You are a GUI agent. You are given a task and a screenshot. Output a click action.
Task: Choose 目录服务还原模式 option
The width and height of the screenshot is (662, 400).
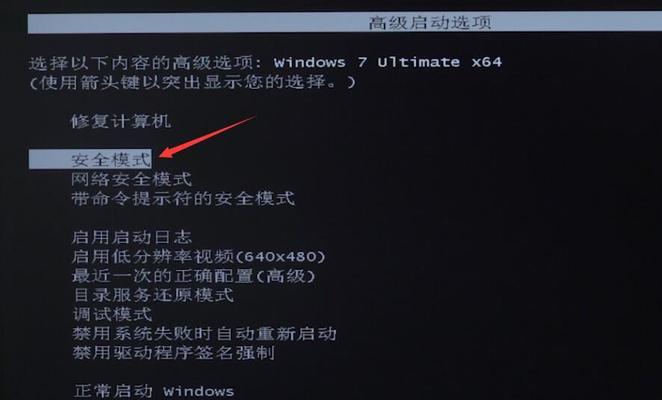tap(153, 295)
